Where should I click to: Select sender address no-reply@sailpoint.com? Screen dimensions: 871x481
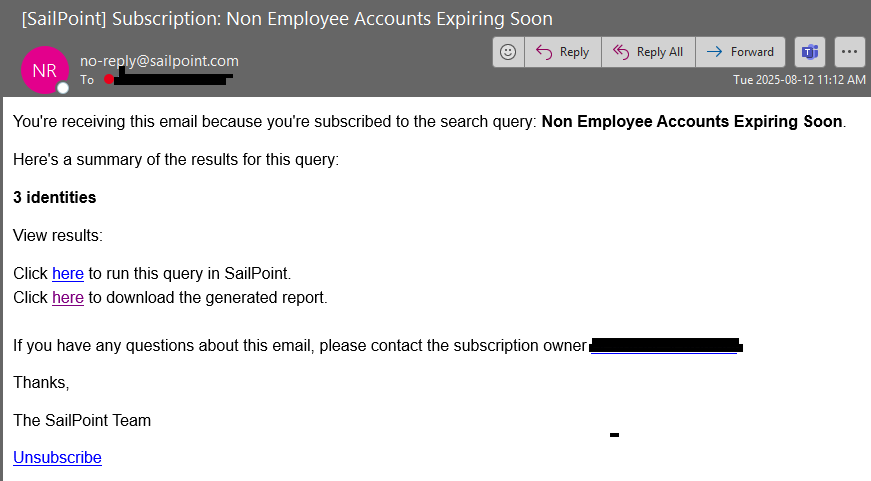pos(159,61)
